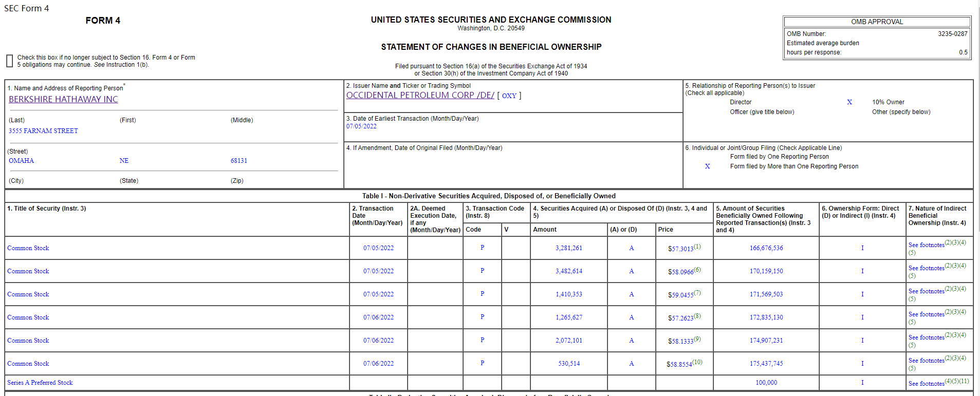Click the 'SEC Form 4' page heading

pyautogui.click(x=27, y=8)
